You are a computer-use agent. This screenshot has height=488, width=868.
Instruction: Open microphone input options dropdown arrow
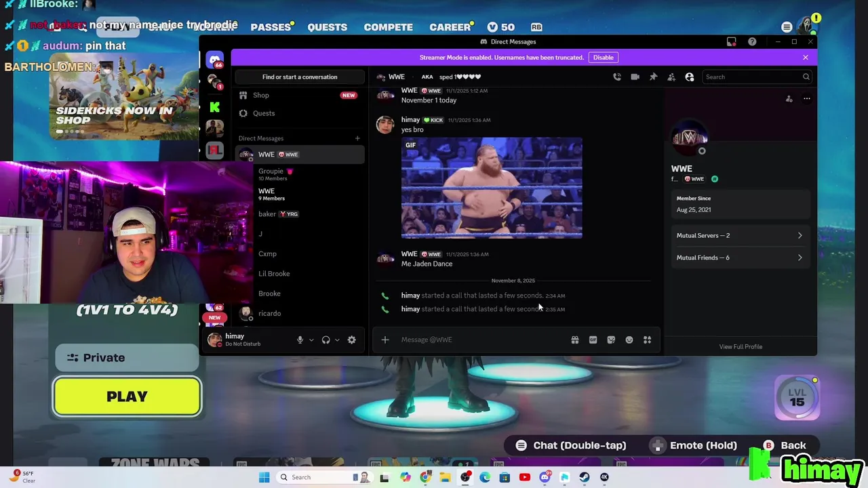(311, 340)
